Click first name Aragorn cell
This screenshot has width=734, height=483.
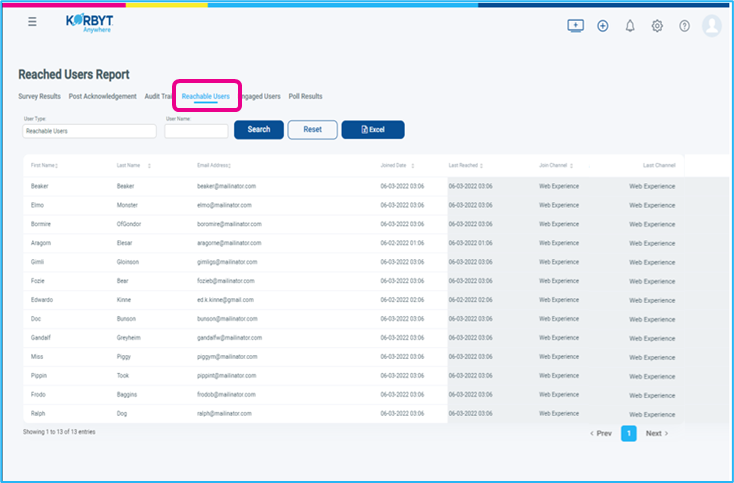tap(41, 243)
